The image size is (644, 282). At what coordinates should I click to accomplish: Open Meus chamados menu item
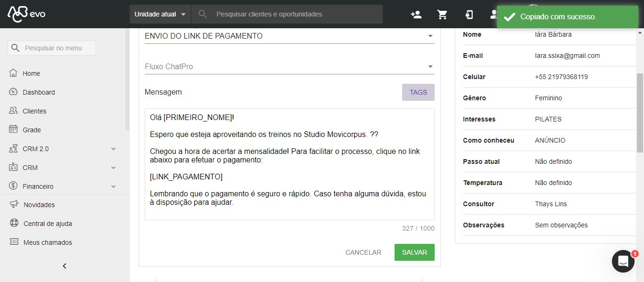[x=48, y=242]
